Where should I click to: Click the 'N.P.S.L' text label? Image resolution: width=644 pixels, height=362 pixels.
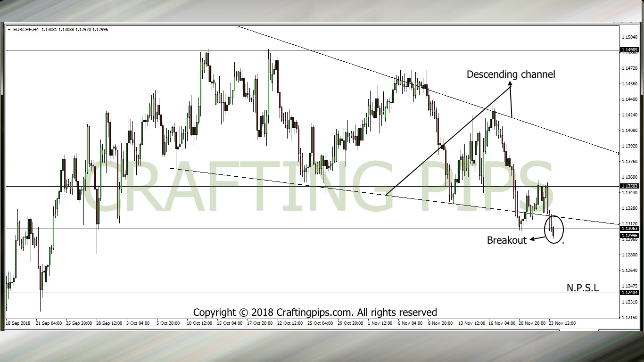(x=583, y=288)
